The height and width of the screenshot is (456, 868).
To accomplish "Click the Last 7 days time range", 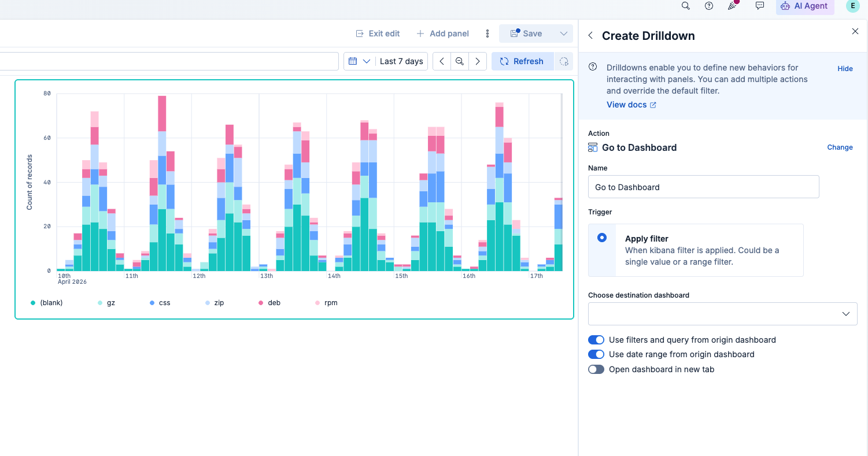I will click(401, 61).
